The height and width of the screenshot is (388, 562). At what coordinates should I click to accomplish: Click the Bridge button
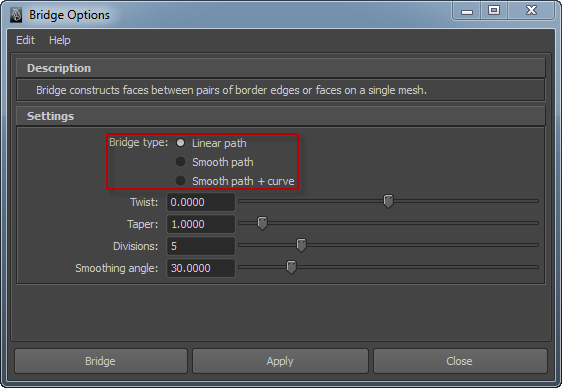101,361
